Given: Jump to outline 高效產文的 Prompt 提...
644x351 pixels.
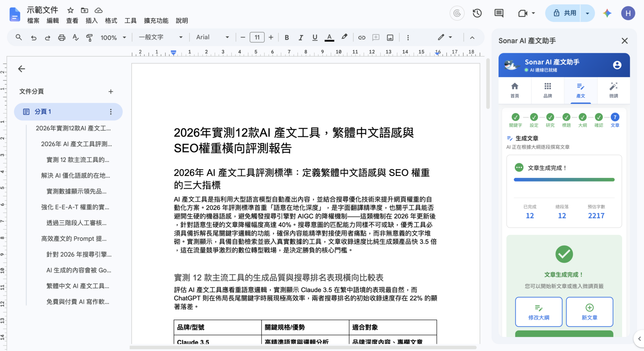Looking at the screenshot, I should [74, 239].
